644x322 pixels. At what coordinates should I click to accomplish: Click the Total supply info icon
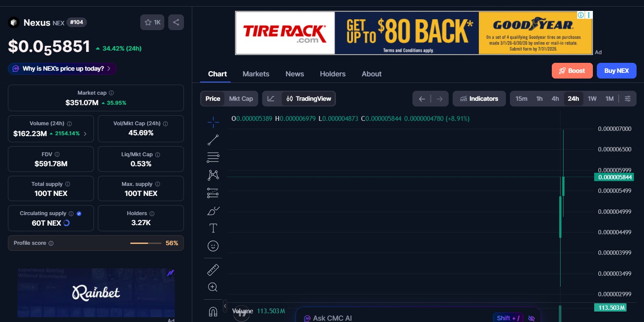click(68, 184)
